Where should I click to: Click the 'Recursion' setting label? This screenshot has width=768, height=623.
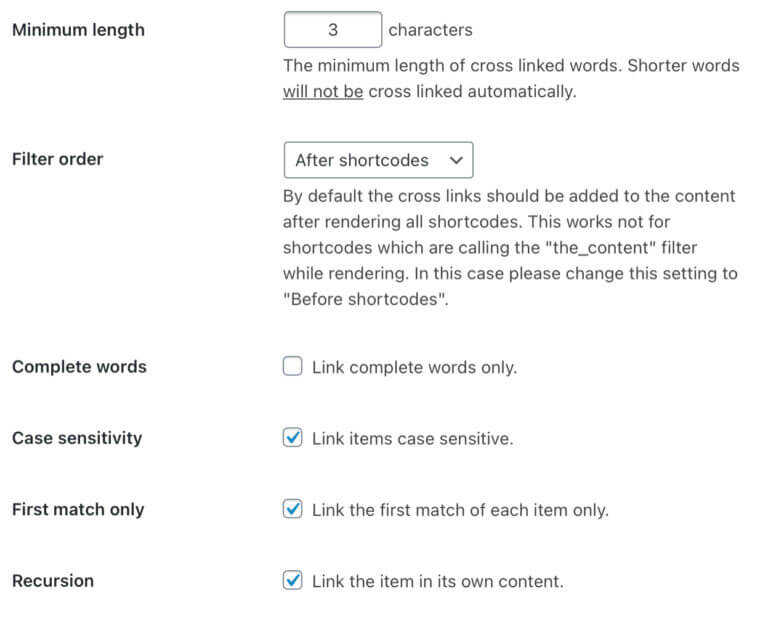(x=53, y=581)
